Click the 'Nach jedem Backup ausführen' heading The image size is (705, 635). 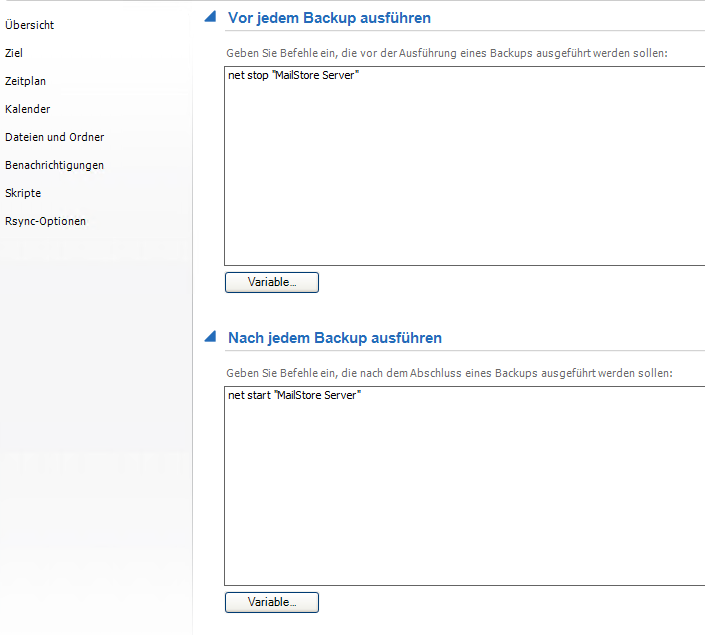pos(334,338)
